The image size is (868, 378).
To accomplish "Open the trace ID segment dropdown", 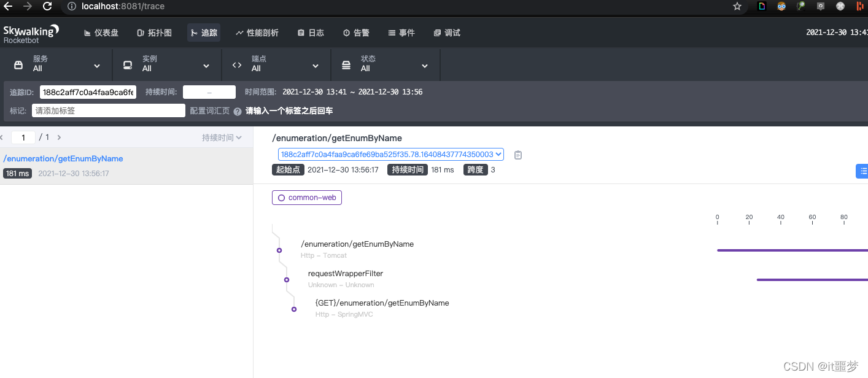I will tap(391, 155).
